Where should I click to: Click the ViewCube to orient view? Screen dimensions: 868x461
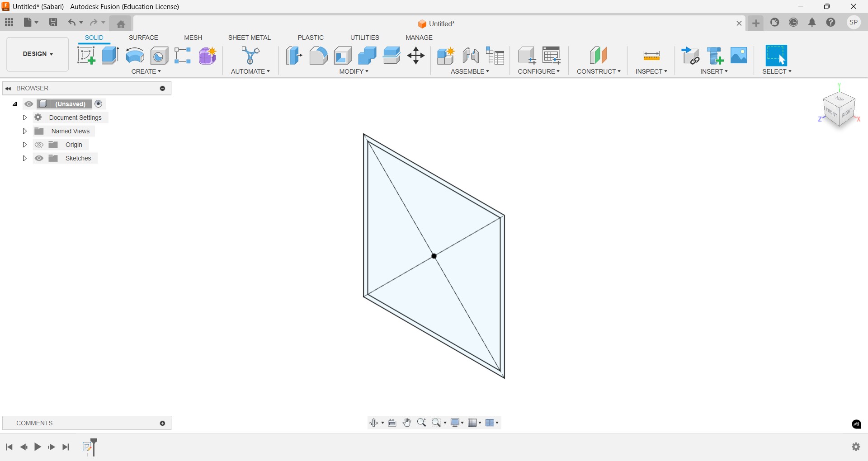(840, 110)
